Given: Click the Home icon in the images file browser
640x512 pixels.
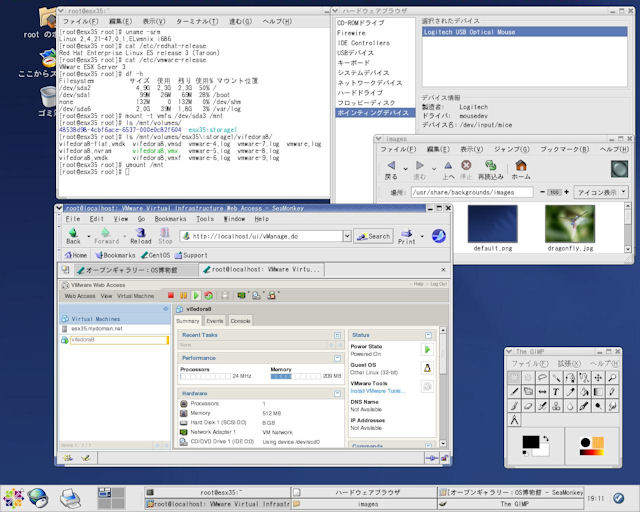Looking at the screenshot, I should [521, 170].
